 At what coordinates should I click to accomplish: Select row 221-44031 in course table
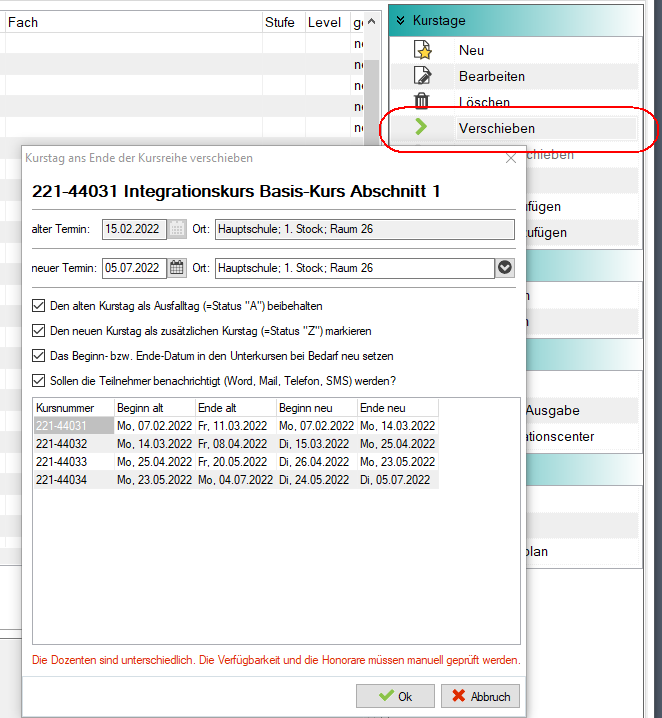tap(236, 426)
